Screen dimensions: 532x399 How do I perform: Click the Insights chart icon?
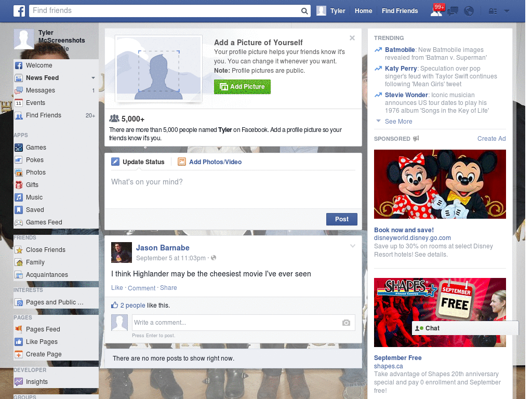click(19, 382)
